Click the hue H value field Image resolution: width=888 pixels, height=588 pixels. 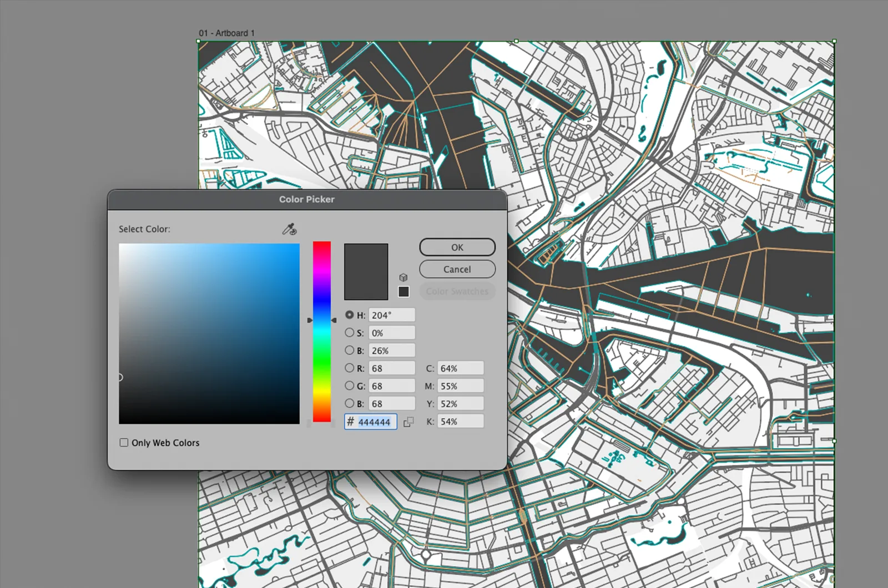[392, 315]
